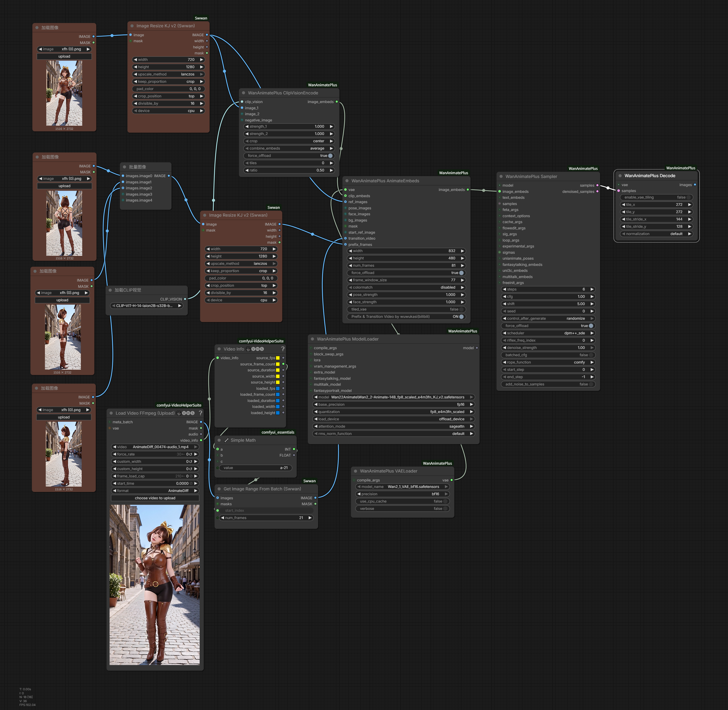The width and height of the screenshot is (728, 710).
Task: Collapse the WanAnimatePlus Sampler node via its title dot
Action: (x=501, y=176)
